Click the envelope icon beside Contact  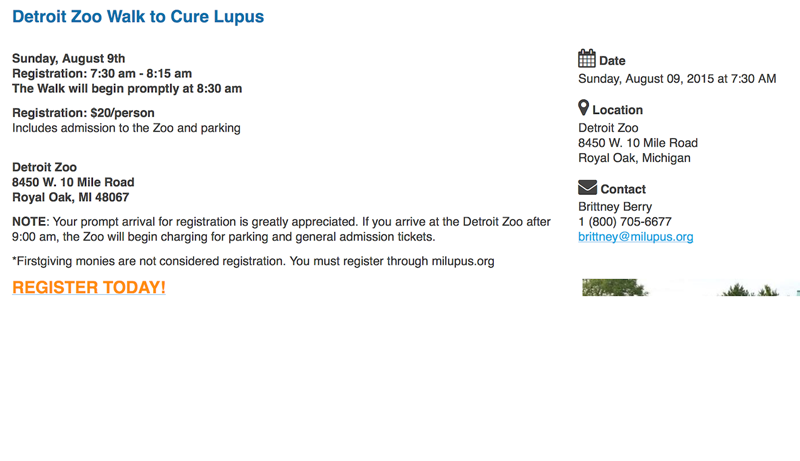[587, 187]
